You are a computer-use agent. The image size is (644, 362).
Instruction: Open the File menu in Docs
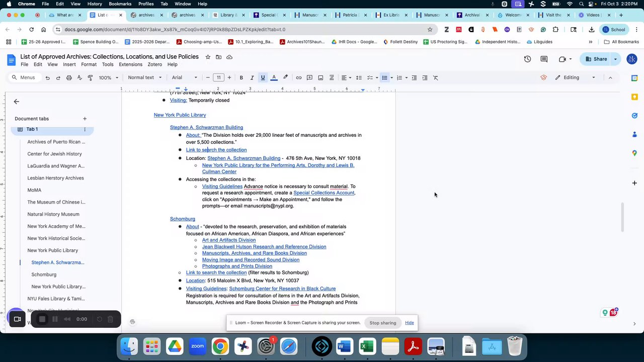[x=24, y=64]
